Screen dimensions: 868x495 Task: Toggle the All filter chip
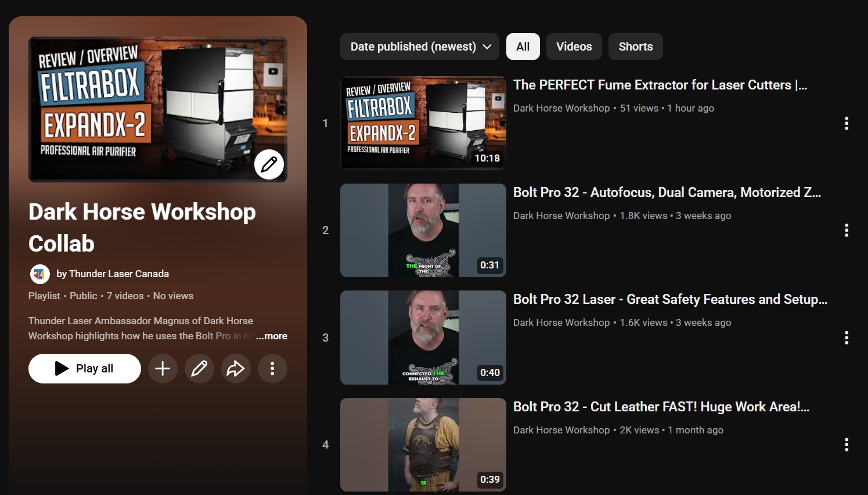pyautogui.click(x=522, y=46)
